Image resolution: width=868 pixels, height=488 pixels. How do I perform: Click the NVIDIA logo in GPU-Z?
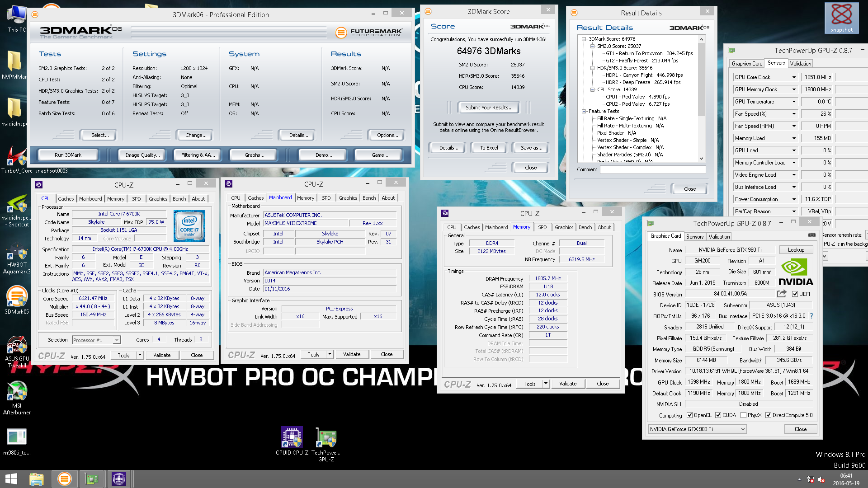click(796, 272)
